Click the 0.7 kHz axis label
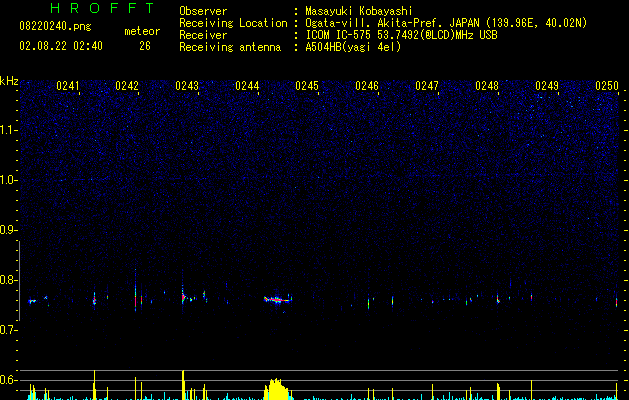Viewport: 629px width, 400px height. tap(8, 330)
